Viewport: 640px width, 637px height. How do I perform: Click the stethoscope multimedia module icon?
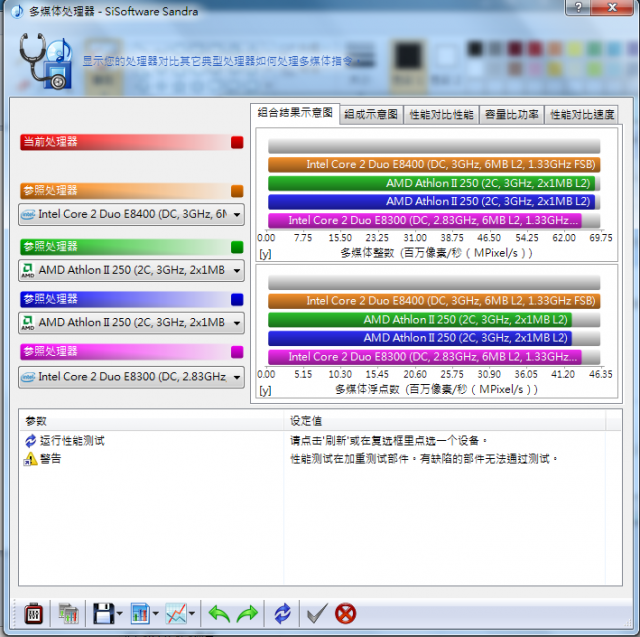pos(46,61)
